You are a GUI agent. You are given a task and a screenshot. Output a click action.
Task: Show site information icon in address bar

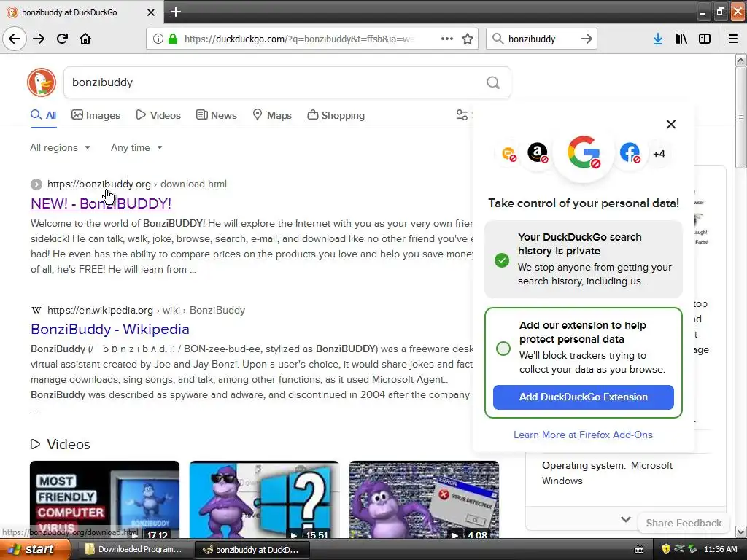pos(158,39)
